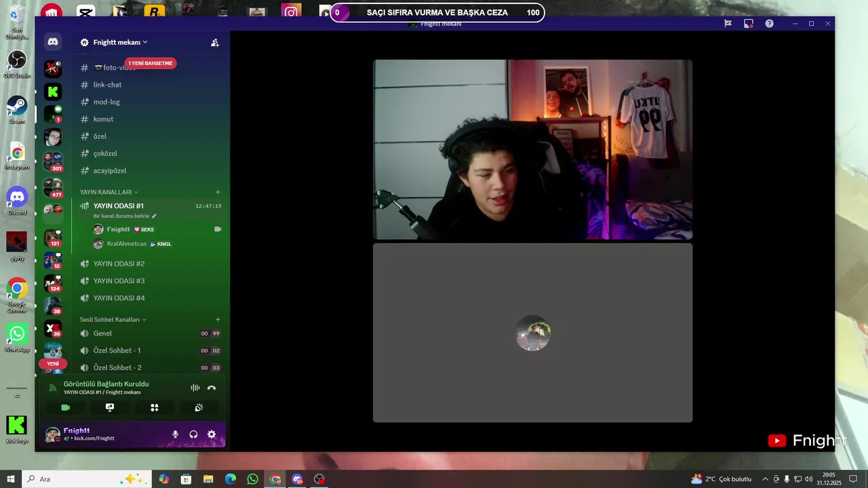Edit channel status pencil icon
868x488 pixels.
(155, 216)
